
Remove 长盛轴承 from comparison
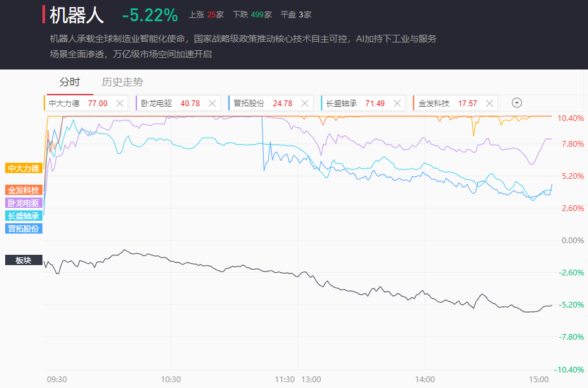(398, 103)
